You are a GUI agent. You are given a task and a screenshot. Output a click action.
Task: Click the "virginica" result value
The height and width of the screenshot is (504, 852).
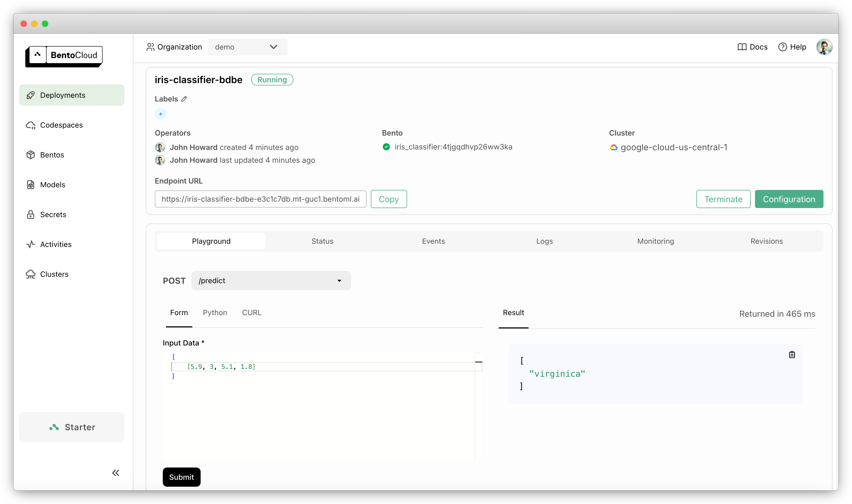pyautogui.click(x=557, y=373)
